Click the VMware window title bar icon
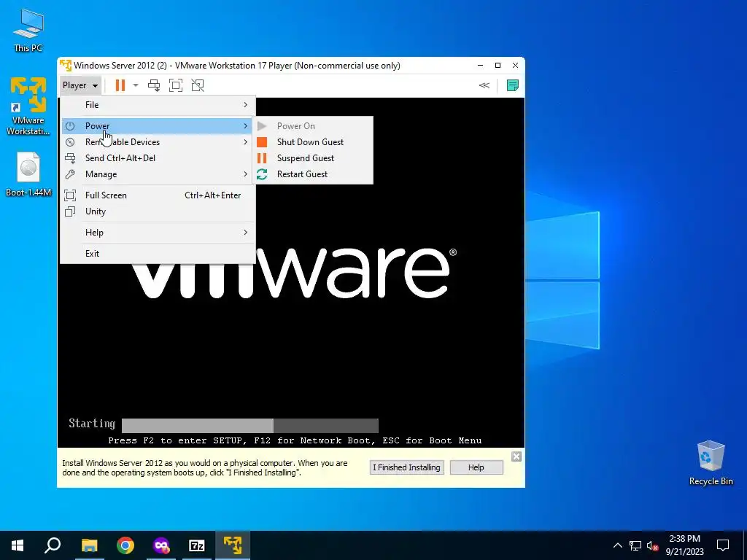This screenshot has height=560, width=747. point(66,65)
